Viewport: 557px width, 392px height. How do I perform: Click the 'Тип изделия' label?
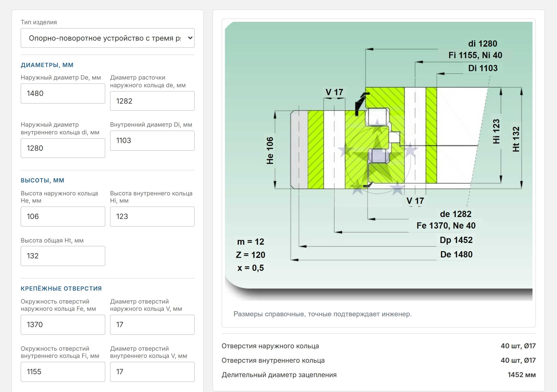click(x=39, y=22)
